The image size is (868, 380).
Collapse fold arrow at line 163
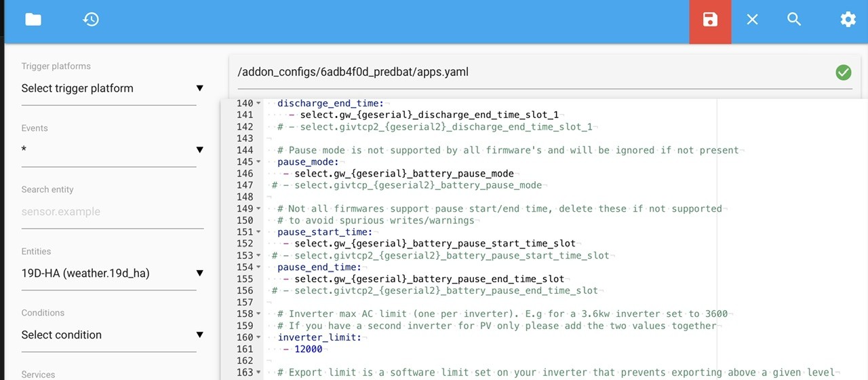[x=258, y=373]
